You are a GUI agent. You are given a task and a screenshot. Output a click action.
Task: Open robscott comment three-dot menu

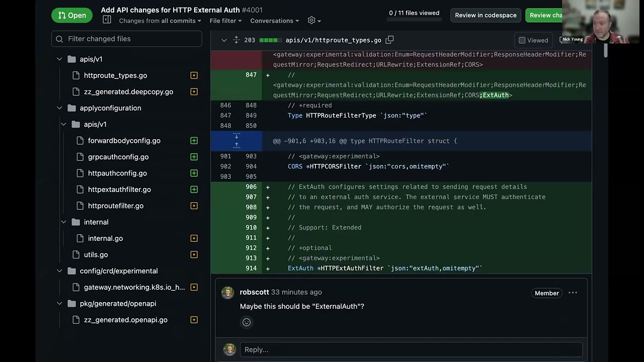tap(573, 293)
